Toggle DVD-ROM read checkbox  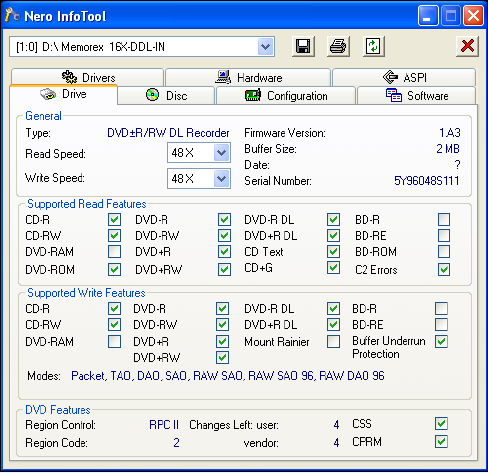pos(114,269)
